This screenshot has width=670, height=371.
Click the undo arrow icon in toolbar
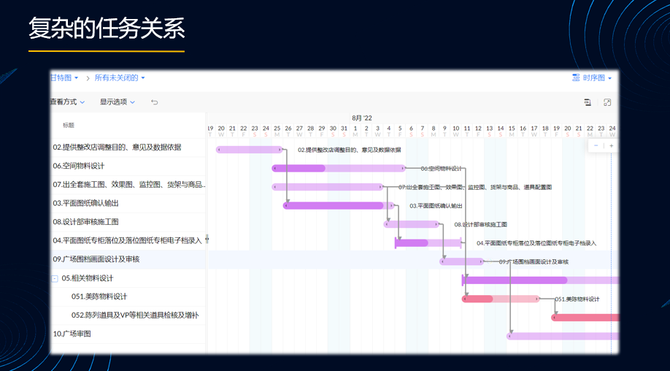pos(155,102)
